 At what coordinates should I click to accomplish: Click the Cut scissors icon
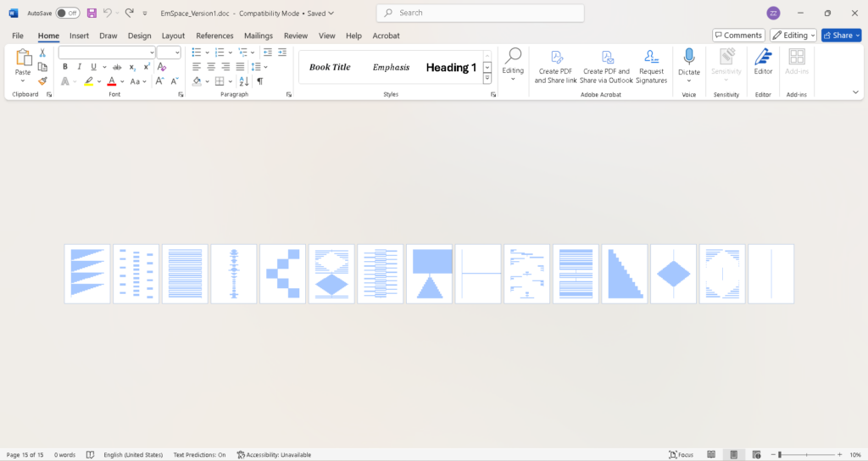[42, 53]
